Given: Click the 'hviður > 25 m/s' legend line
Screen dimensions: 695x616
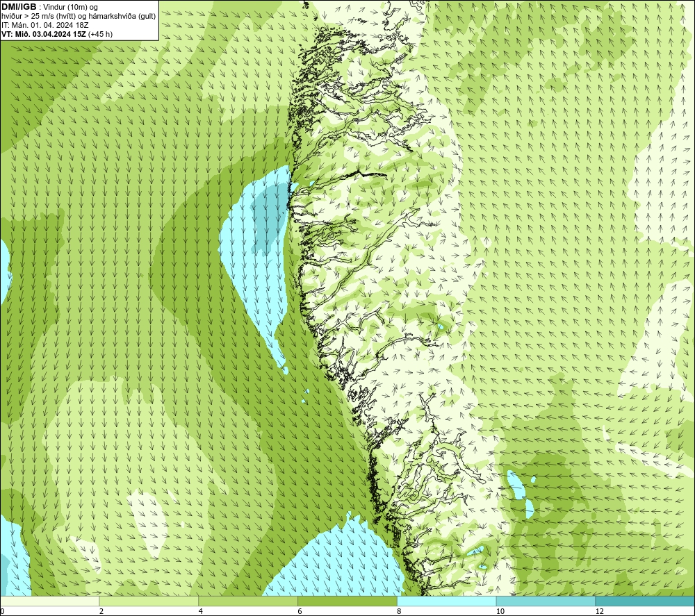Looking at the screenshot, I should pos(79,17).
